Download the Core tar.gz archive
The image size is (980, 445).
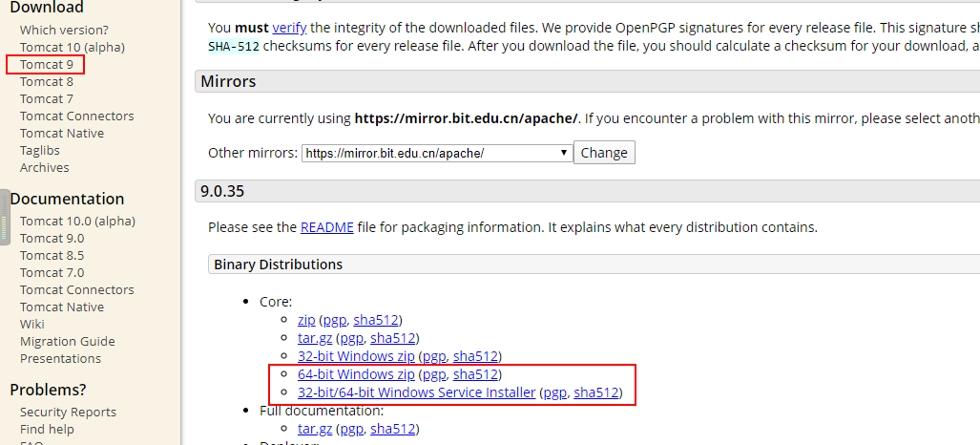(x=316, y=338)
